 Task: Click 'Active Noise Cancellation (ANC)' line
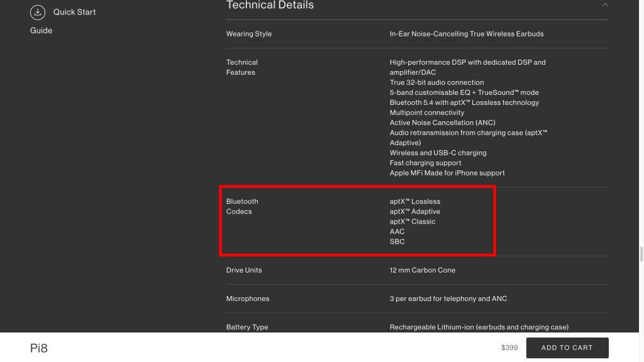442,123
